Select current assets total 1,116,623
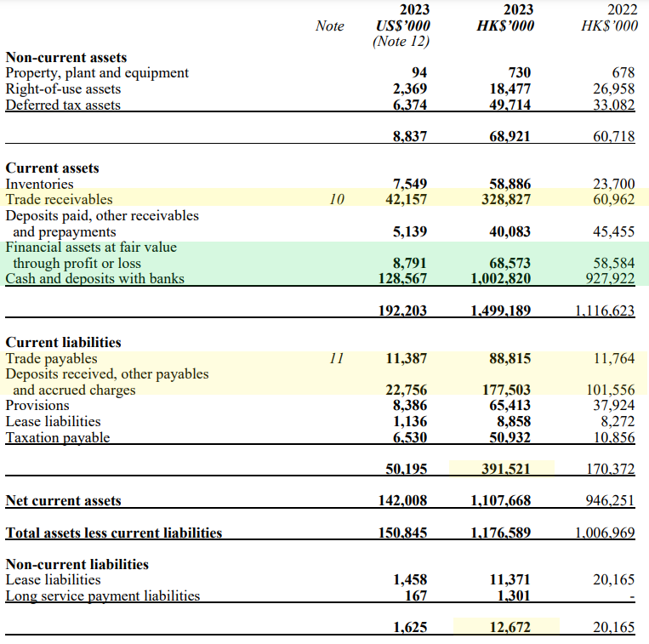The width and height of the screenshot is (649, 644). coord(605,311)
